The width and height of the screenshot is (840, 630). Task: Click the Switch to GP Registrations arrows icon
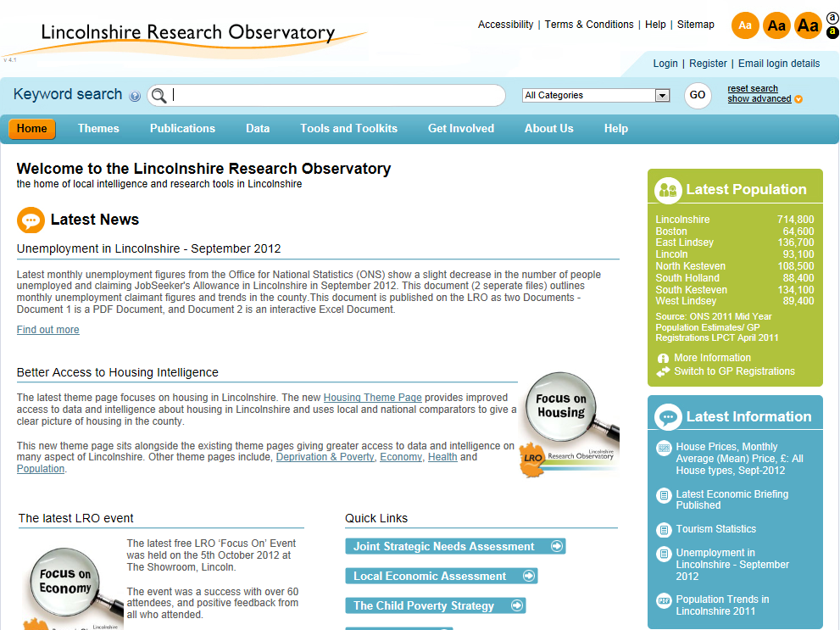(x=663, y=371)
